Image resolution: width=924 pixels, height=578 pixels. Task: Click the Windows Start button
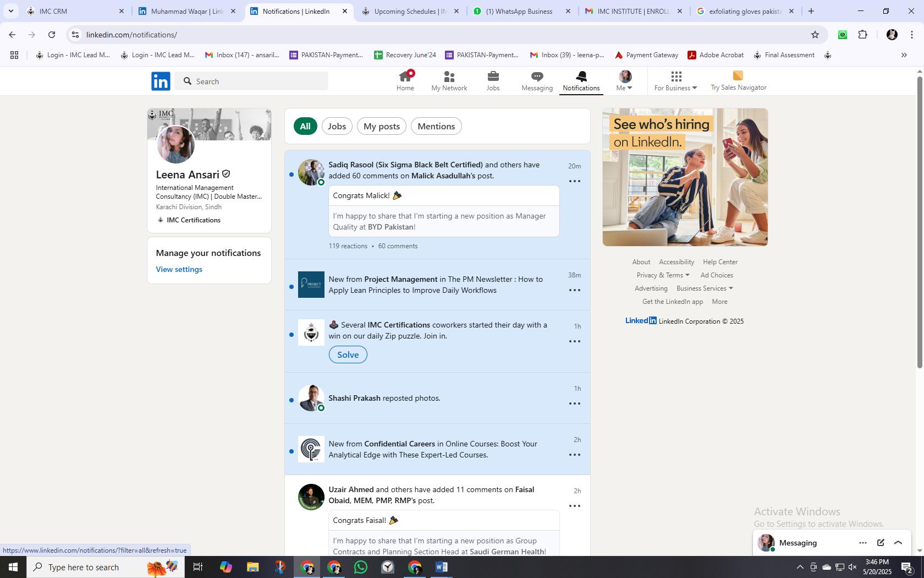(13, 567)
